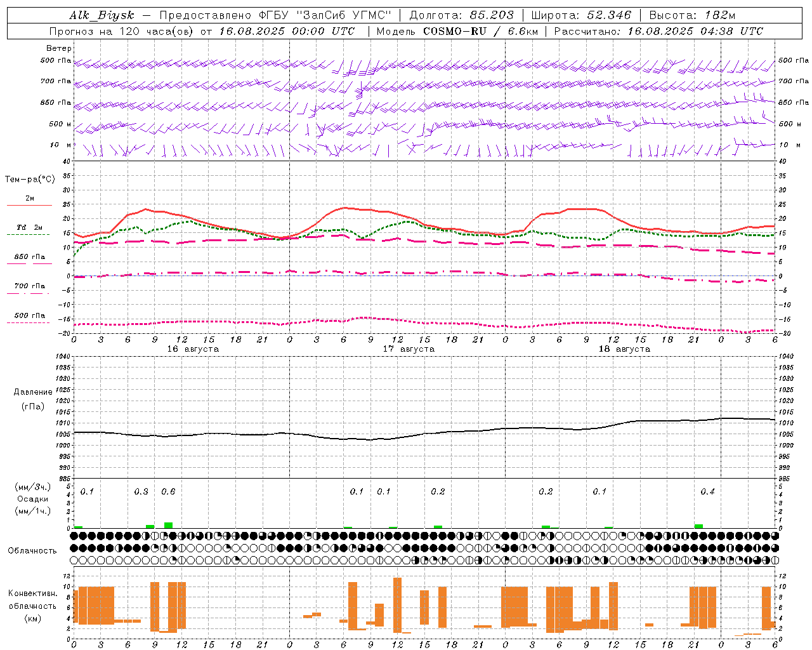812x650 pixels.
Task: Click the '16 августа' date label
Action: click(193, 349)
